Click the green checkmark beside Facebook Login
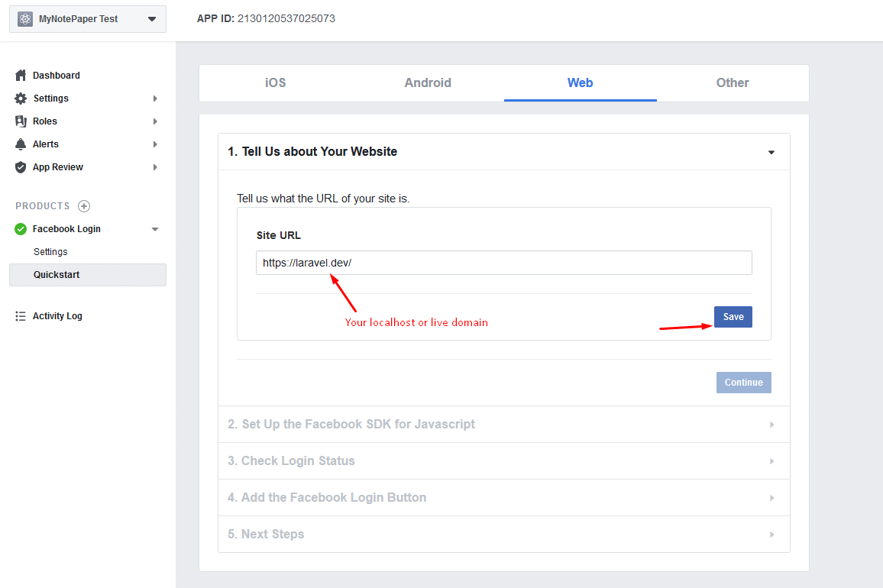Screen dimensions: 883x588 click(x=21, y=229)
